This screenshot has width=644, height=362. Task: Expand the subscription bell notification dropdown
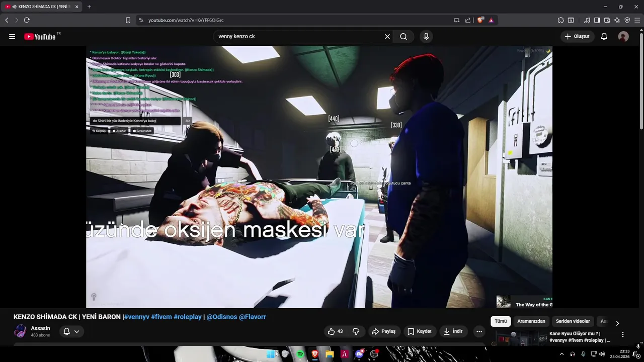tap(71, 331)
